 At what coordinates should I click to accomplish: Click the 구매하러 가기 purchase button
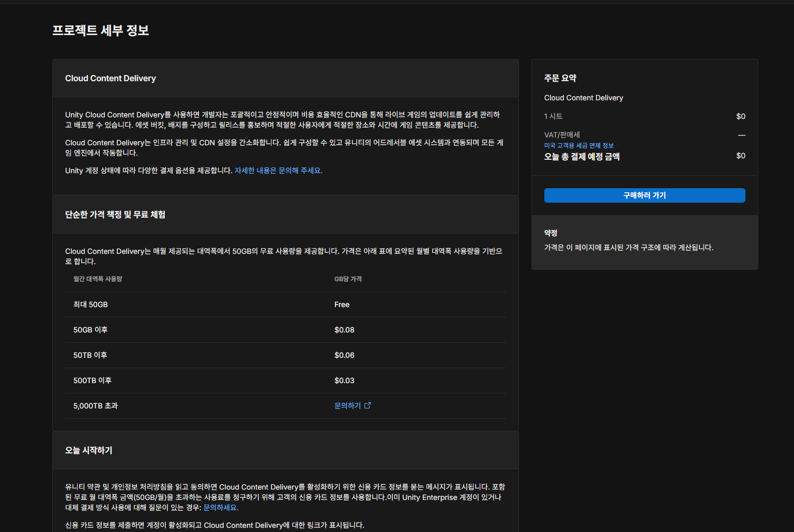pos(645,195)
